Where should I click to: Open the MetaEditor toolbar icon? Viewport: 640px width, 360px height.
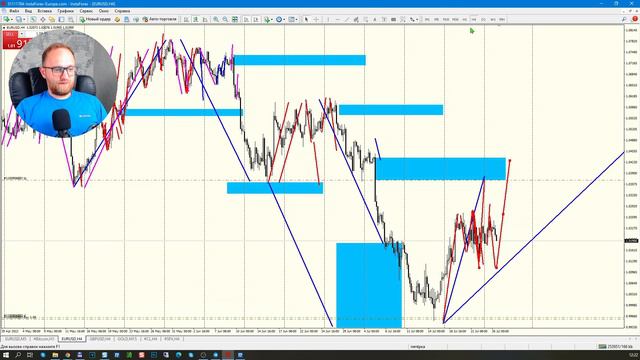(117, 19)
